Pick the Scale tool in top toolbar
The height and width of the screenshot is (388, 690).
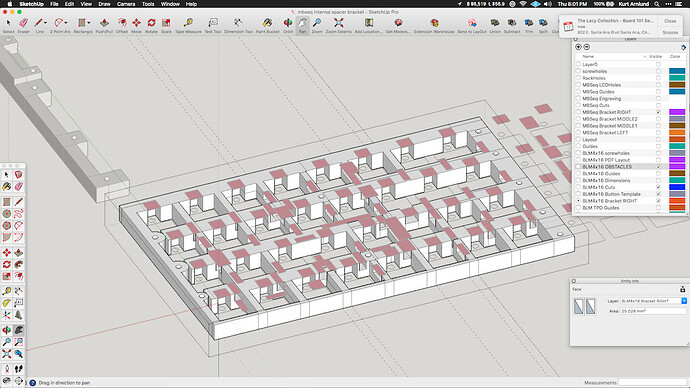166,26
